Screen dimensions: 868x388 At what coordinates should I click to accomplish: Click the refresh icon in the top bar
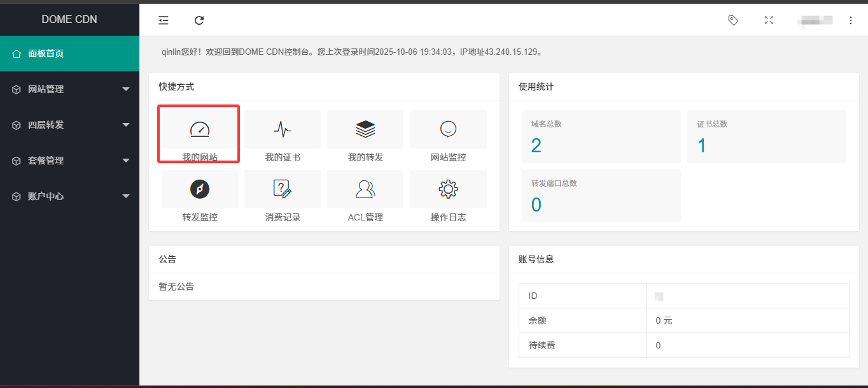pos(199,20)
